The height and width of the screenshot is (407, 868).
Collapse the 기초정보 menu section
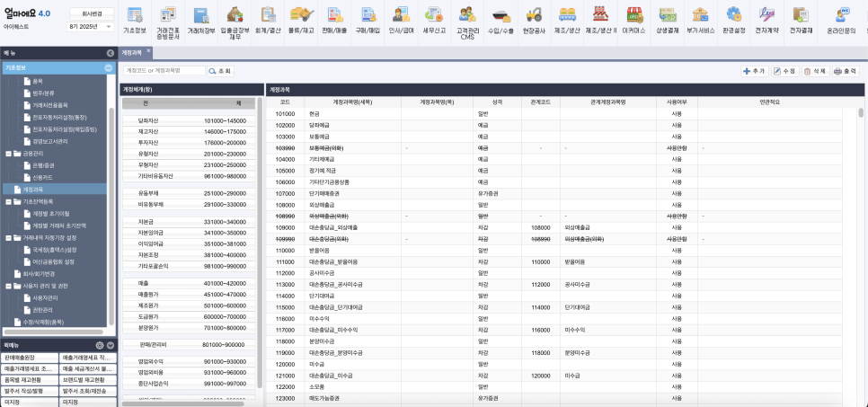click(x=109, y=68)
